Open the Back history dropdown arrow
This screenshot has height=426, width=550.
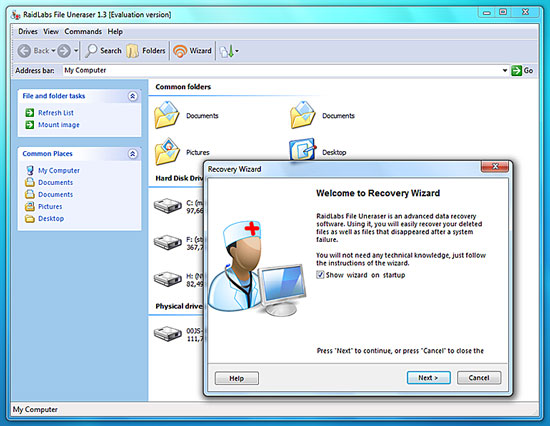tap(53, 51)
